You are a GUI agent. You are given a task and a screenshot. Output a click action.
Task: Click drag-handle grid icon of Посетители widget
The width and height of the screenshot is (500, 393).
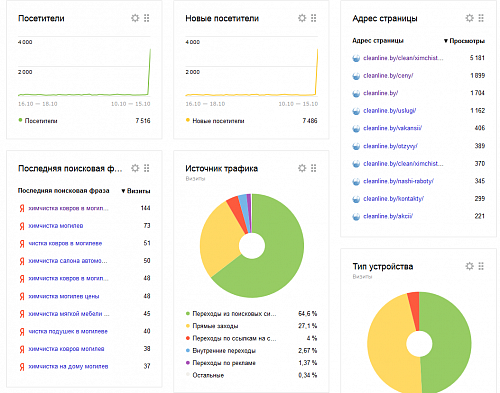(147, 18)
